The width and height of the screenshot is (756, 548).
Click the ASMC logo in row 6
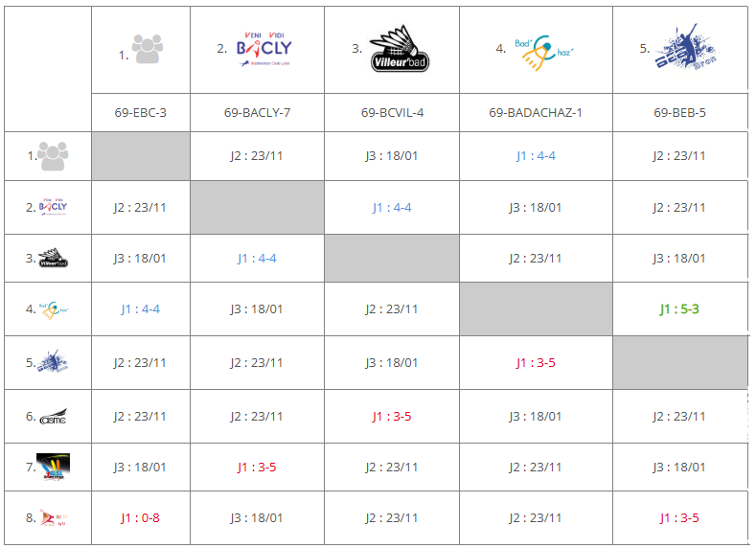tap(54, 416)
